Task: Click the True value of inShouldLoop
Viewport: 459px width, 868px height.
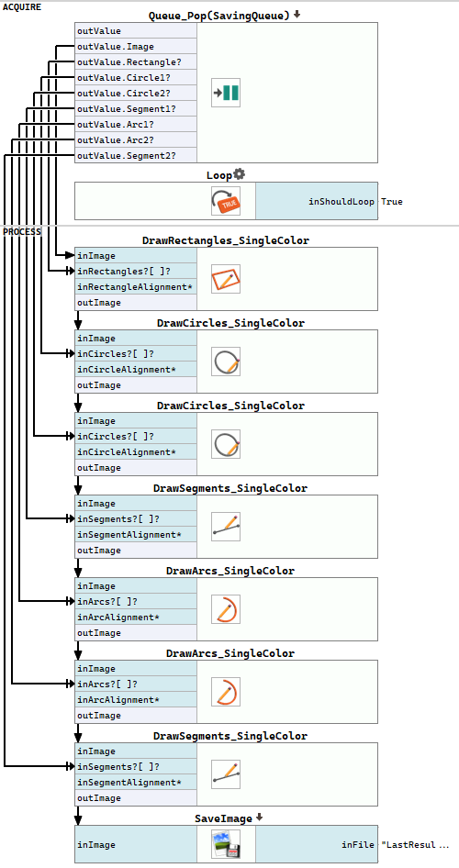Action: [392, 202]
